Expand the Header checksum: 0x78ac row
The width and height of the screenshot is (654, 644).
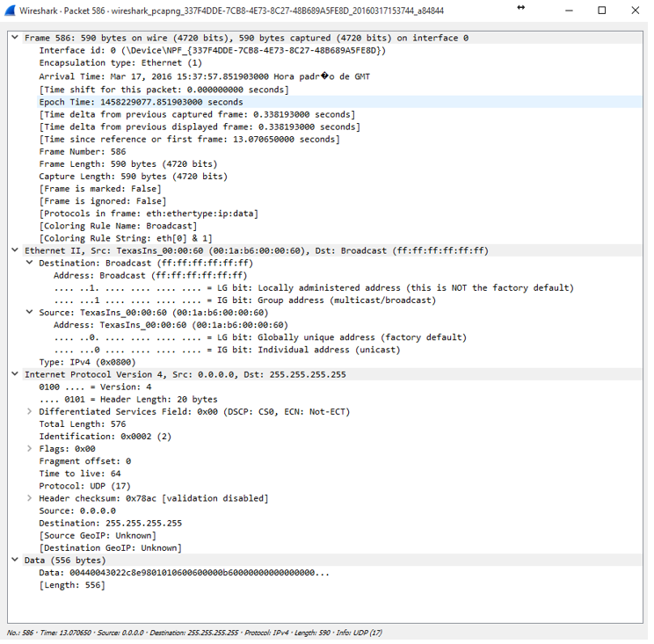[x=30, y=498]
